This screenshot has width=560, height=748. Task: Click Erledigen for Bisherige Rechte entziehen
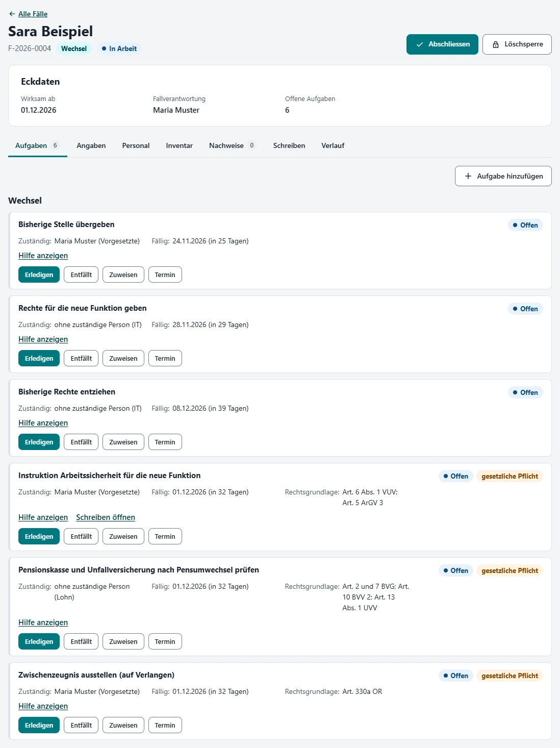(39, 442)
